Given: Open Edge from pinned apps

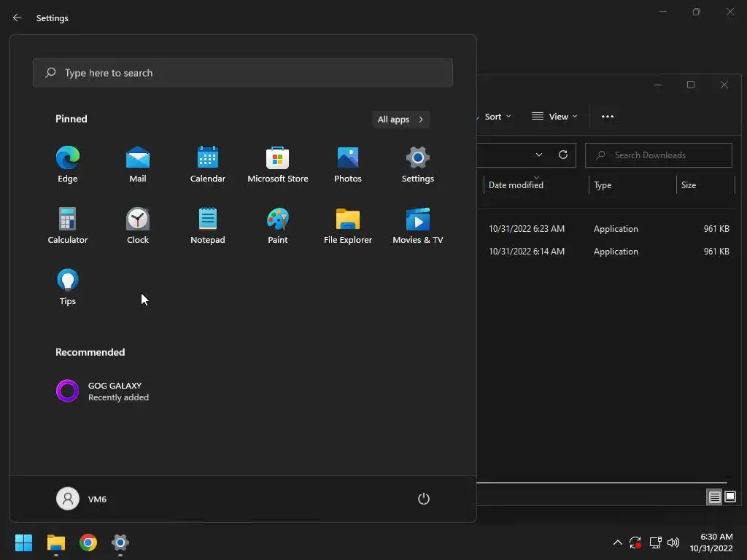Looking at the screenshot, I should [x=68, y=165].
